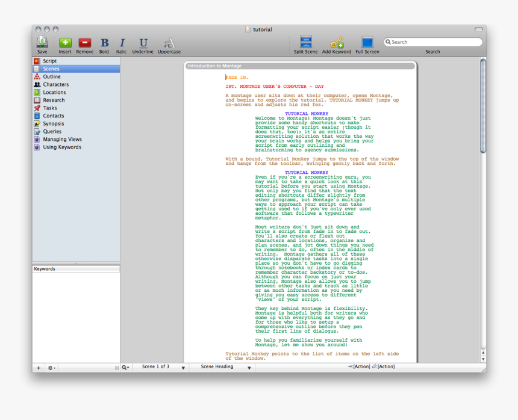This screenshot has width=518, height=420.
Task: Click the Add Keyword key icon
Action: (x=336, y=43)
